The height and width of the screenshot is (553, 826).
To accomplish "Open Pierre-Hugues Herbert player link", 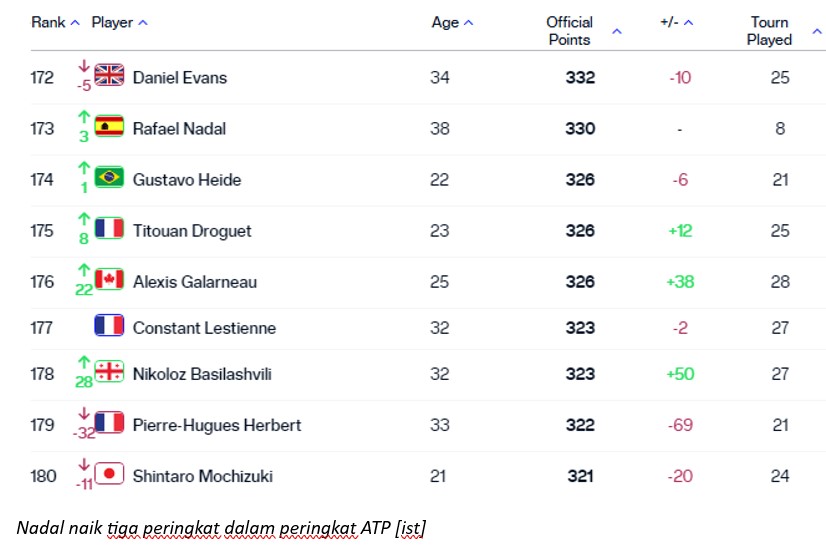I will [x=217, y=425].
